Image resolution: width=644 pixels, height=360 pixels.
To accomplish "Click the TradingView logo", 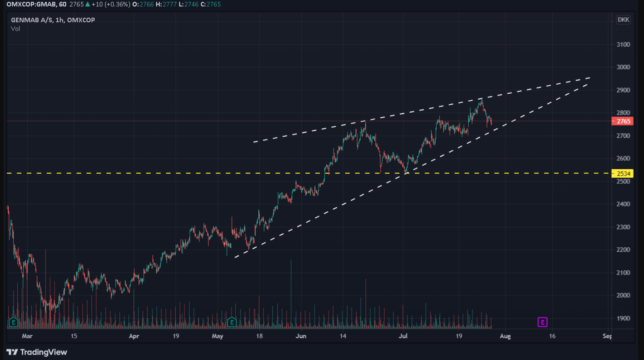I will pyautogui.click(x=37, y=352).
